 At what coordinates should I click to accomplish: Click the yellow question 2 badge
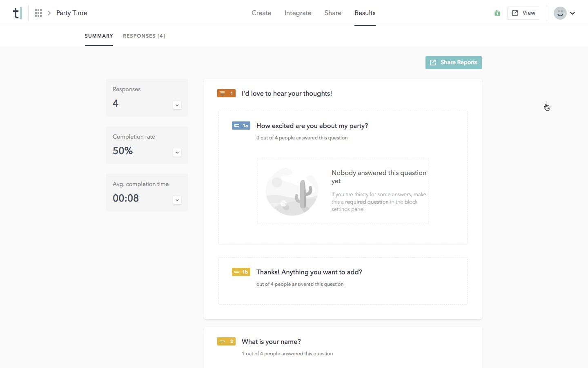point(226,342)
